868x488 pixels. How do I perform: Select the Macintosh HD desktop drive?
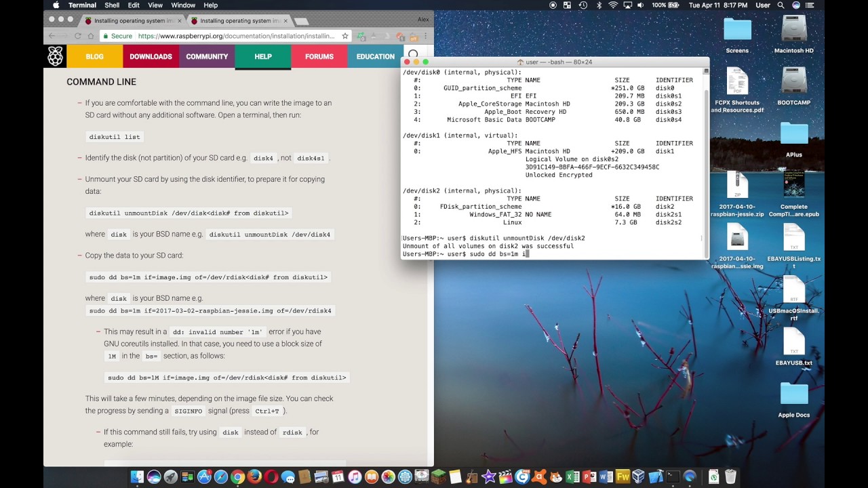pos(793,34)
